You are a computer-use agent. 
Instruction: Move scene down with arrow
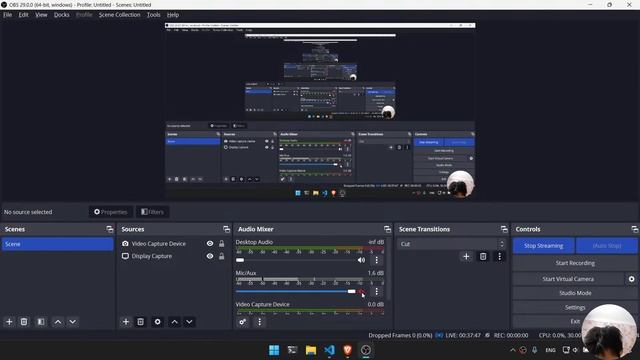[x=73, y=322]
